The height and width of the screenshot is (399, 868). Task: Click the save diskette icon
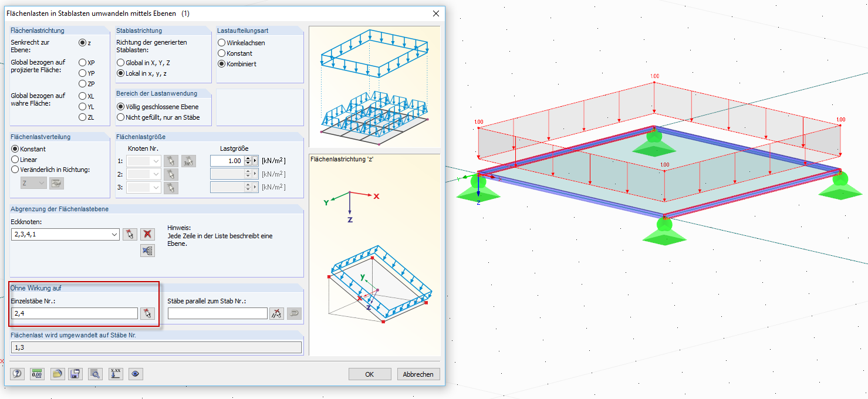(75, 374)
